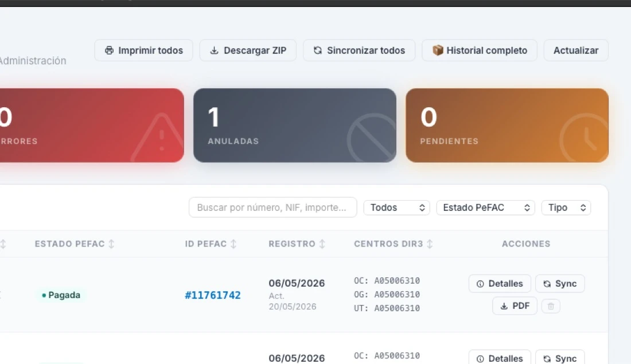This screenshot has height=364, width=631.
Task: Open the Errores summary card
Action: click(x=92, y=126)
